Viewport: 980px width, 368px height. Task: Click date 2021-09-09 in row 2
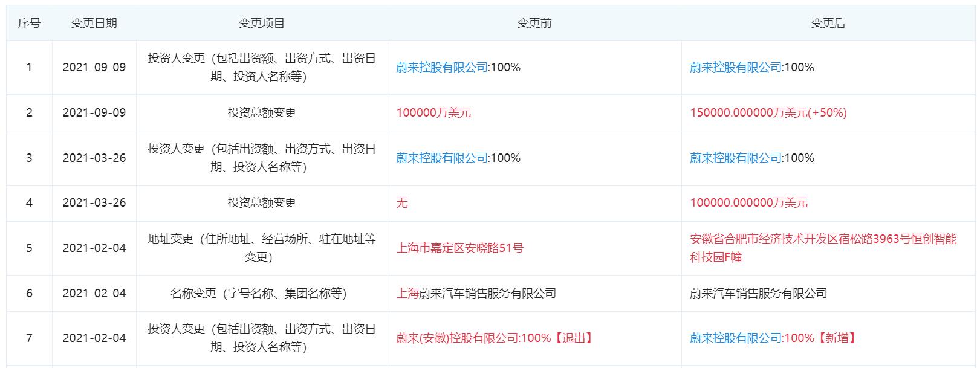(94, 113)
